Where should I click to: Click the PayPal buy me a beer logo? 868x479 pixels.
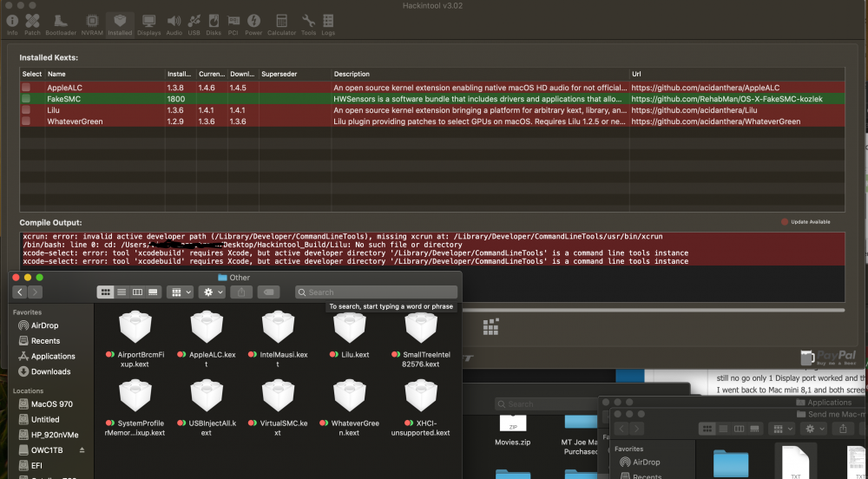coord(828,358)
